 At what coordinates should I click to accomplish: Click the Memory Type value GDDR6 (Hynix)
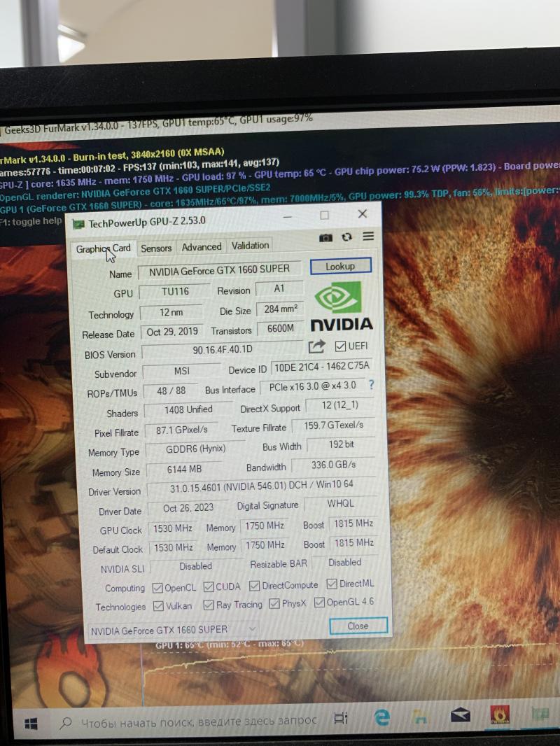[x=195, y=449]
